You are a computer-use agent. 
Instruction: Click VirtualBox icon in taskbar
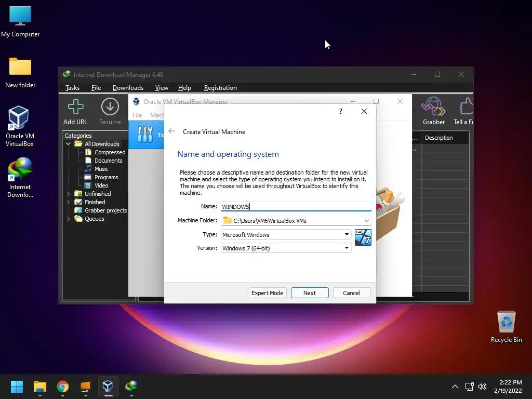pyautogui.click(x=108, y=387)
